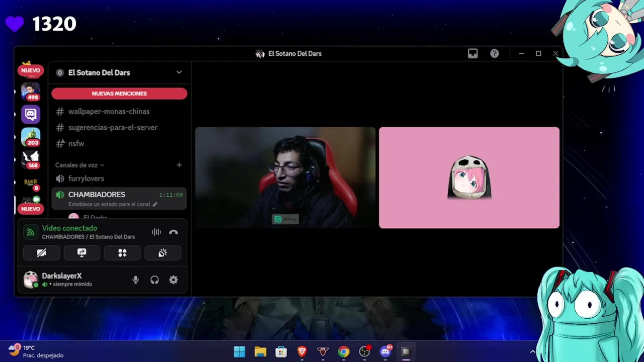
Task: Open DarkslayerX user avatar
Action: click(31, 280)
